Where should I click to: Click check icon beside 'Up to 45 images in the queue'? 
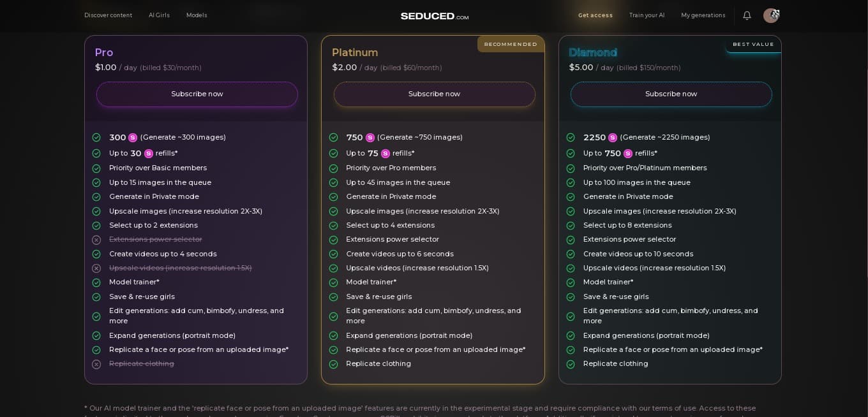(333, 183)
